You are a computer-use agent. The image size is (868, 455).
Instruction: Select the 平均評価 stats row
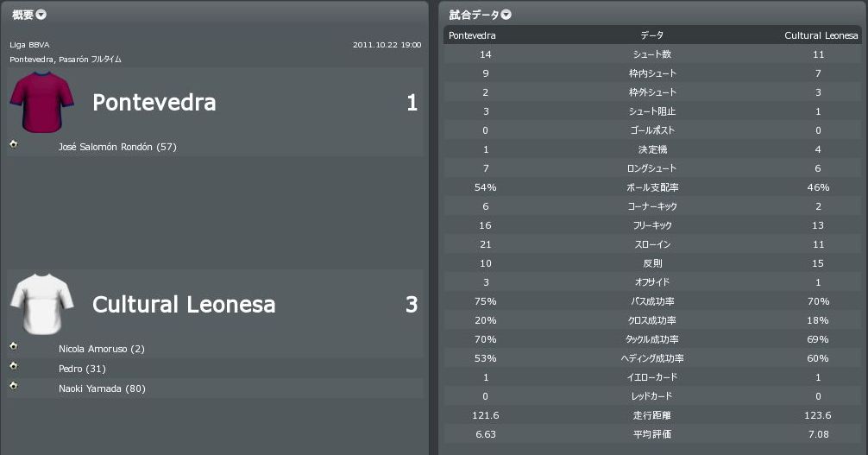[x=651, y=434]
